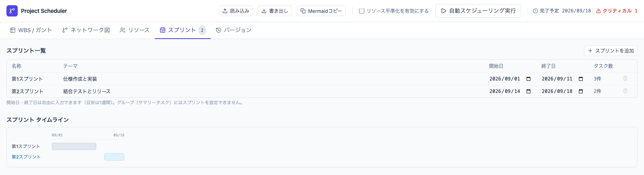Open calendar picker for 第1スプリント end date
This screenshot has width=644, height=175.
pyautogui.click(x=581, y=79)
